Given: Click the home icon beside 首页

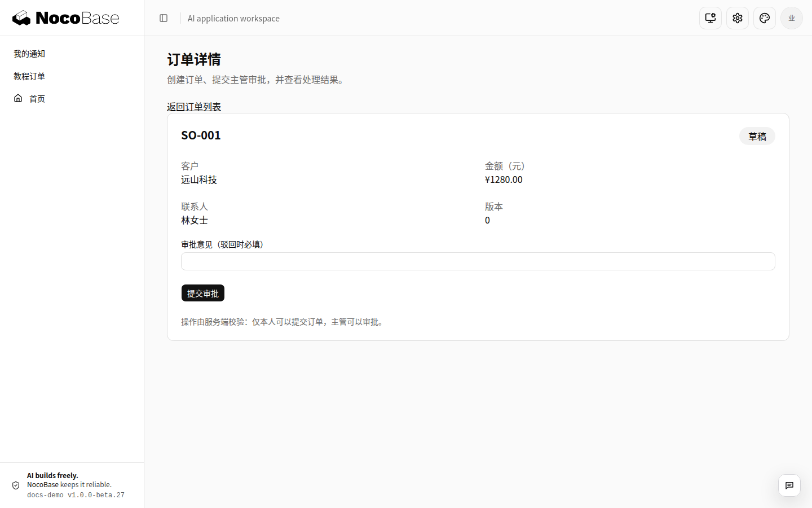Looking at the screenshot, I should click(18, 98).
